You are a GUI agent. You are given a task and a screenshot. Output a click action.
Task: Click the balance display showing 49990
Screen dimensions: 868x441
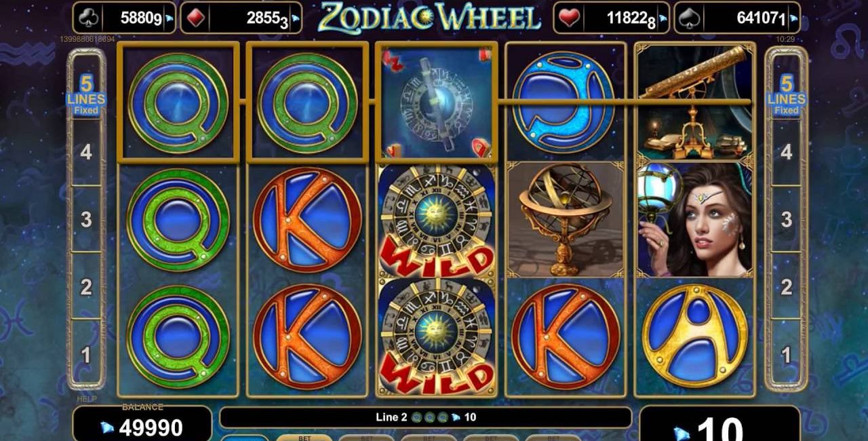(142, 424)
